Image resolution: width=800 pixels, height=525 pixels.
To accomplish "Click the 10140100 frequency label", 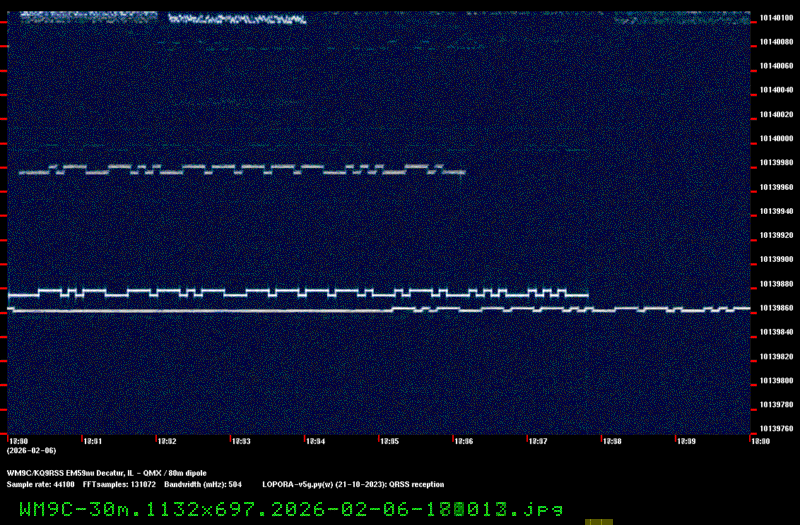I will tap(775, 17).
